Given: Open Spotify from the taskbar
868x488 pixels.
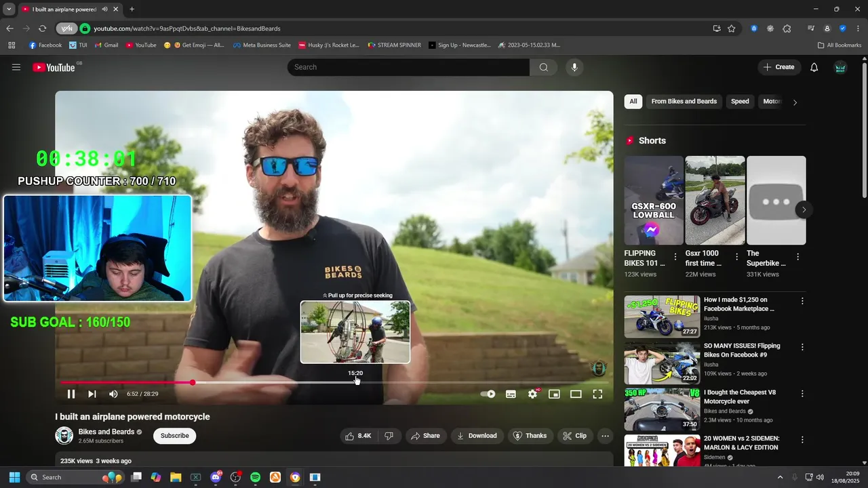Looking at the screenshot, I should pyautogui.click(x=255, y=477).
